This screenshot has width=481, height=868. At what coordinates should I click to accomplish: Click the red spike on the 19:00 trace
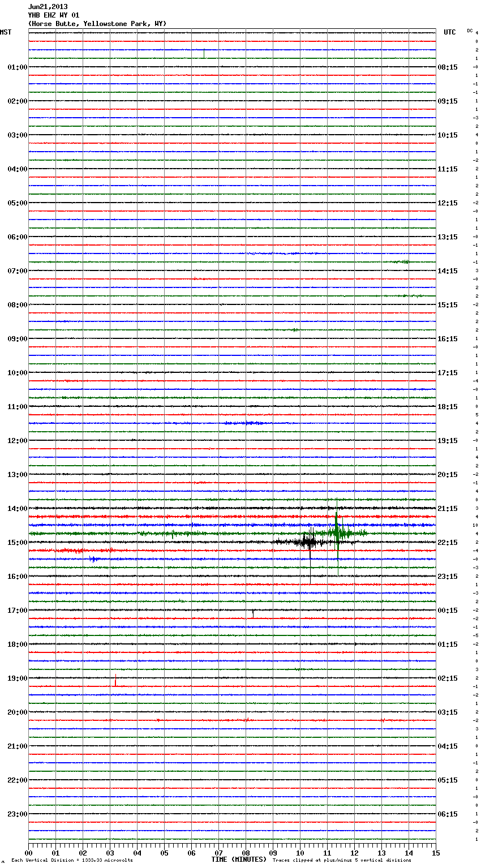(x=115, y=680)
